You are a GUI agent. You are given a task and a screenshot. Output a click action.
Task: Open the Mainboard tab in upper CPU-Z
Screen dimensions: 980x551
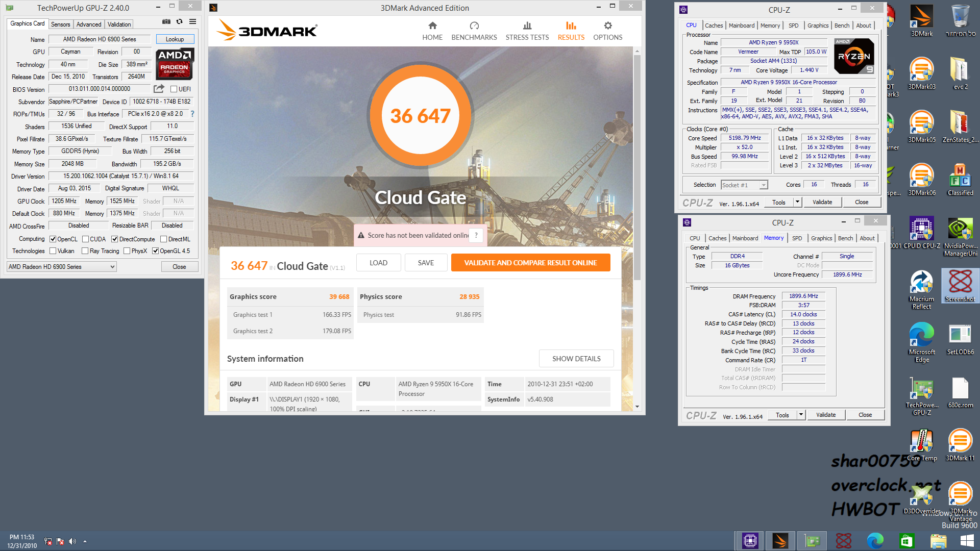pyautogui.click(x=741, y=26)
